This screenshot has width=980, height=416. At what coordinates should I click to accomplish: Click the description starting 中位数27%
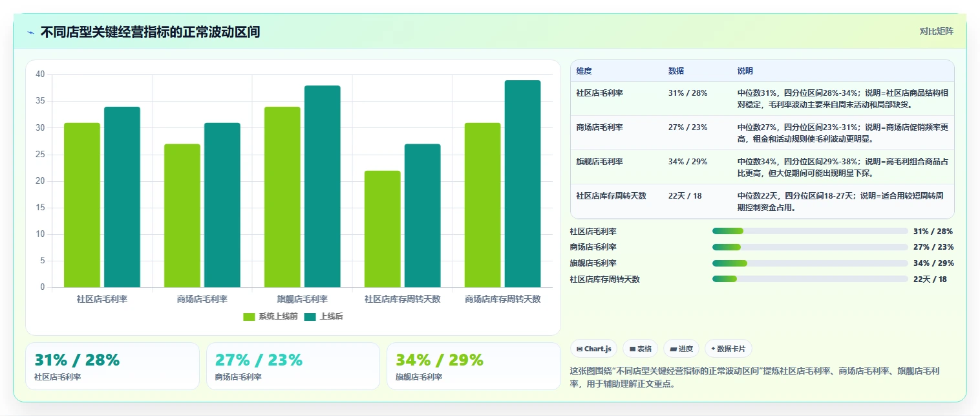click(x=843, y=133)
